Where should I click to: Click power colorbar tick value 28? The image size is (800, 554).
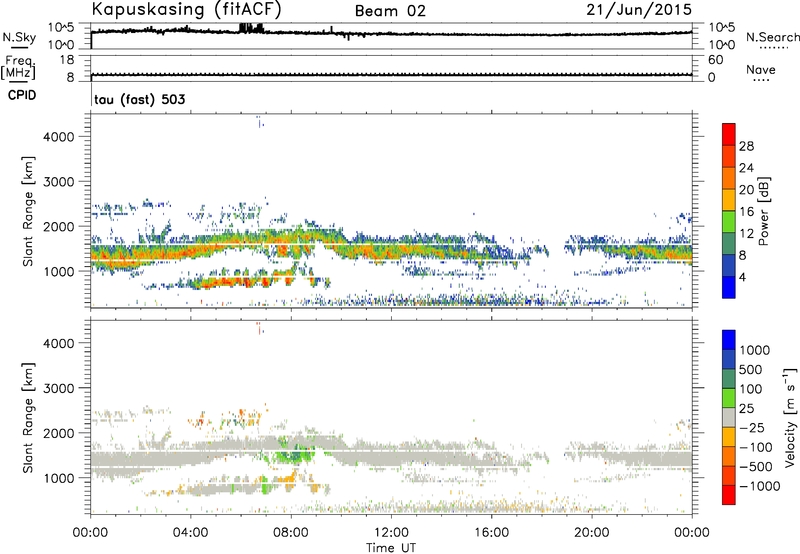tap(746, 146)
